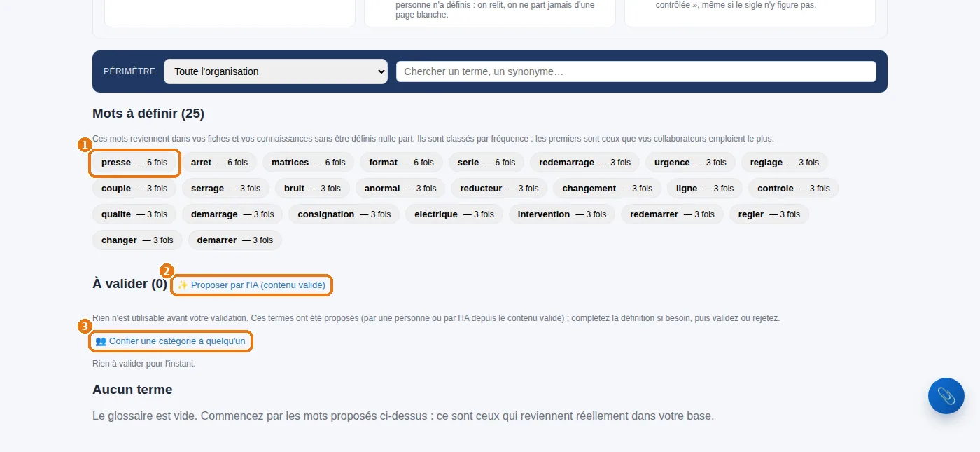Select the 'arret' word chip
Viewport: 980px width, 452px height.
click(220, 163)
